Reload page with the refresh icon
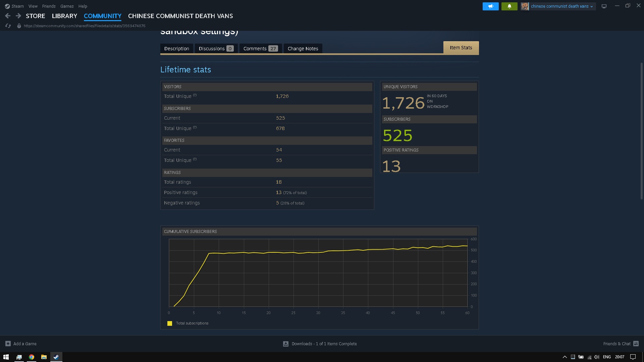This screenshot has height=362, width=644. coord(8,26)
